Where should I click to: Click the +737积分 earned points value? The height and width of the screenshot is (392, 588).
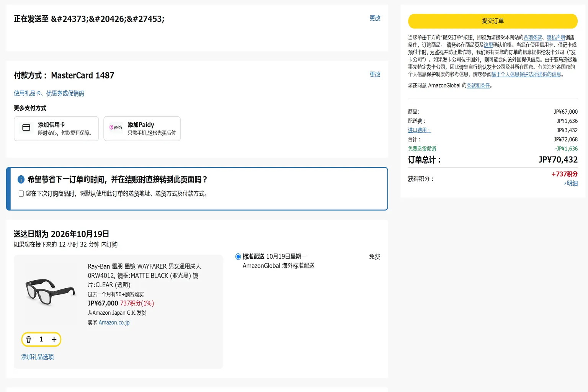pos(565,174)
